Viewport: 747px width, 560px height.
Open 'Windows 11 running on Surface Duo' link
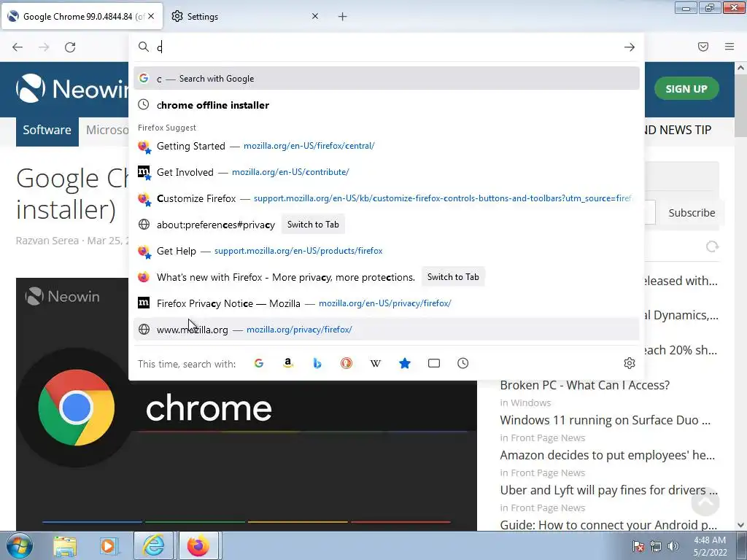tap(605, 421)
